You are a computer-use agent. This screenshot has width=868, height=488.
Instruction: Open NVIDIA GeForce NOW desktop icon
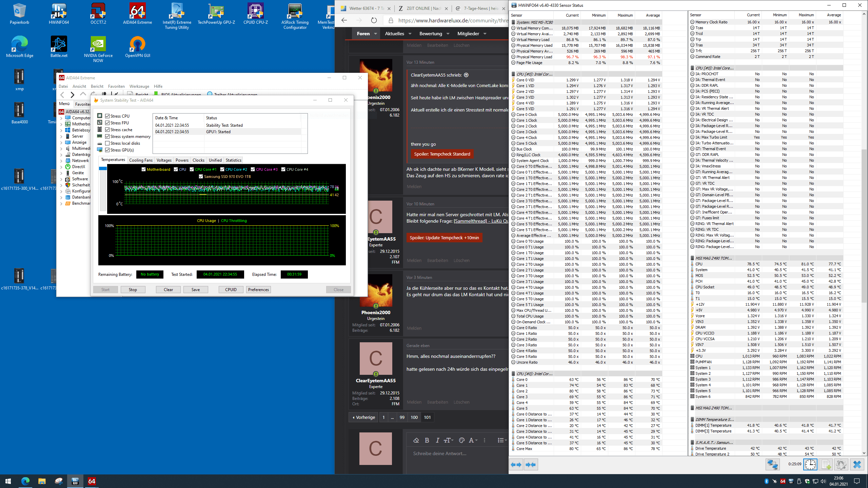[98, 49]
